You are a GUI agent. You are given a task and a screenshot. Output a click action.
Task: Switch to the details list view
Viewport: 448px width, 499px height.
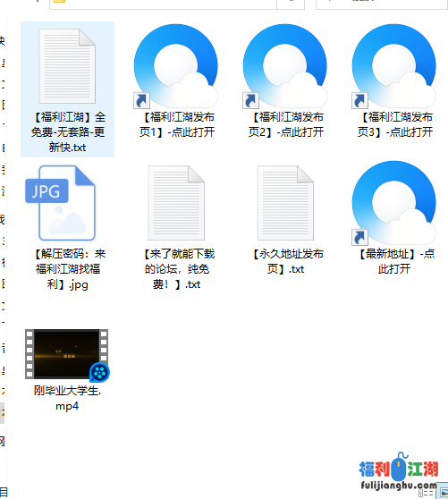coord(427,494)
